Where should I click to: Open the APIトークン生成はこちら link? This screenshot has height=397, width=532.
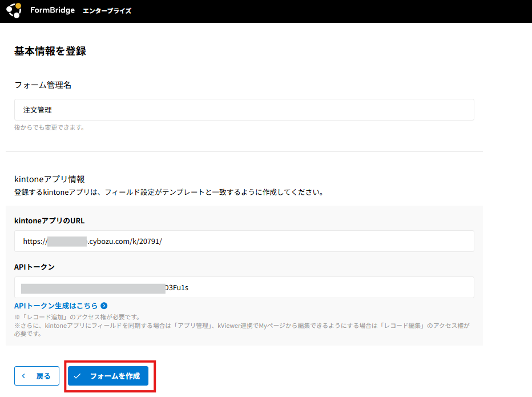[56, 306]
